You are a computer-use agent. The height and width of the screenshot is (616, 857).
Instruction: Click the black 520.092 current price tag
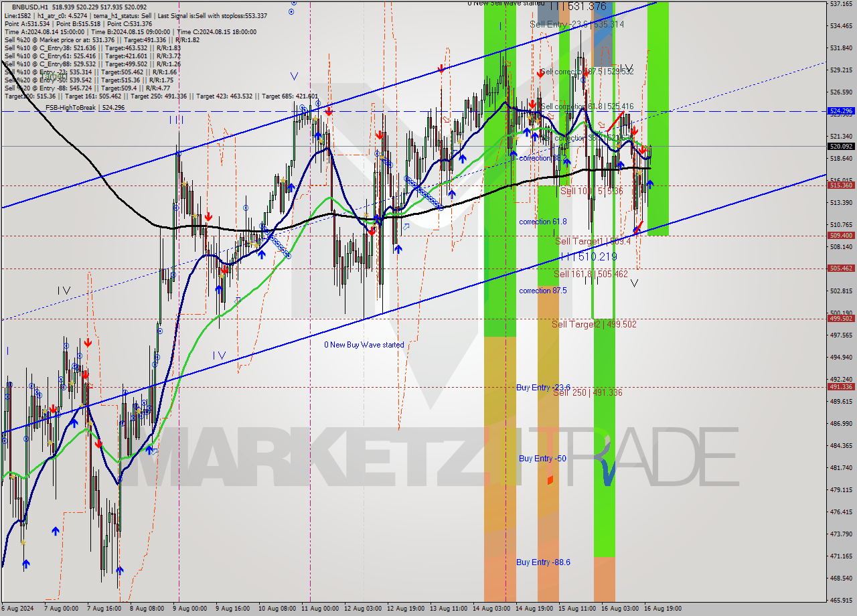click(x=842, y=146)
